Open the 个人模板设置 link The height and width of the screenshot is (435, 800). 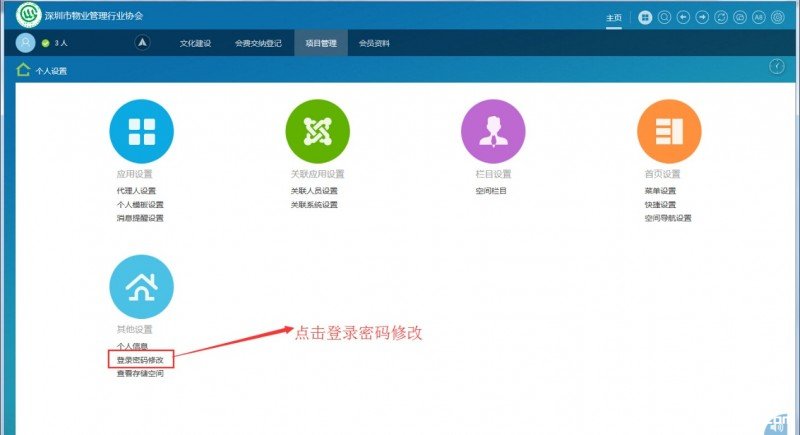point(140,204)
